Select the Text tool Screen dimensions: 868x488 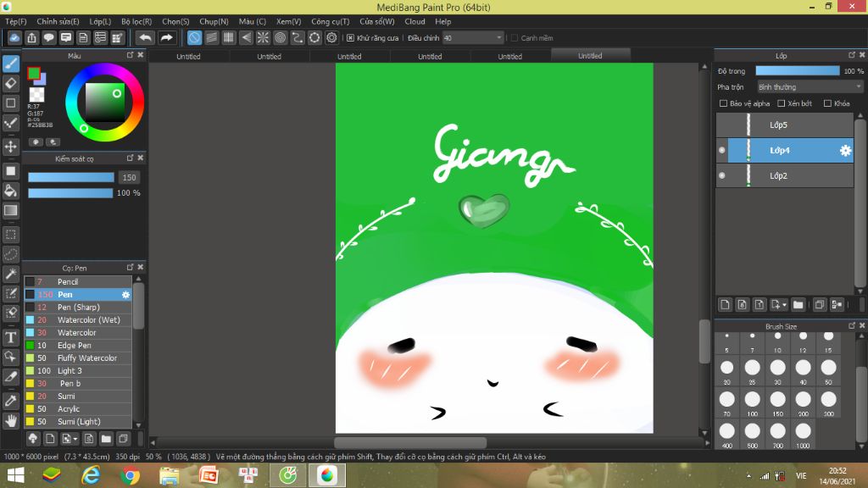10,337
